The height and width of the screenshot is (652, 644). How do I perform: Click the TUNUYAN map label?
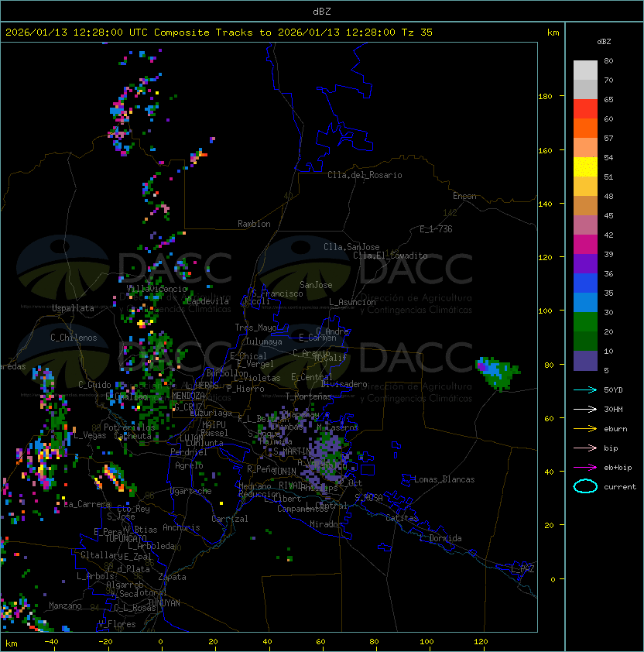(164, 603)
